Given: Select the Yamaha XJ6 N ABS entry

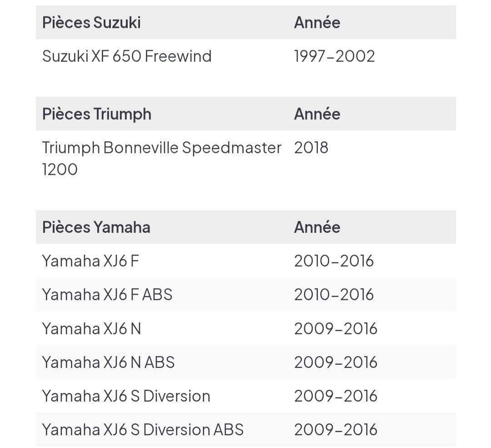Looking at the screenshot, I should coord(108,362).
